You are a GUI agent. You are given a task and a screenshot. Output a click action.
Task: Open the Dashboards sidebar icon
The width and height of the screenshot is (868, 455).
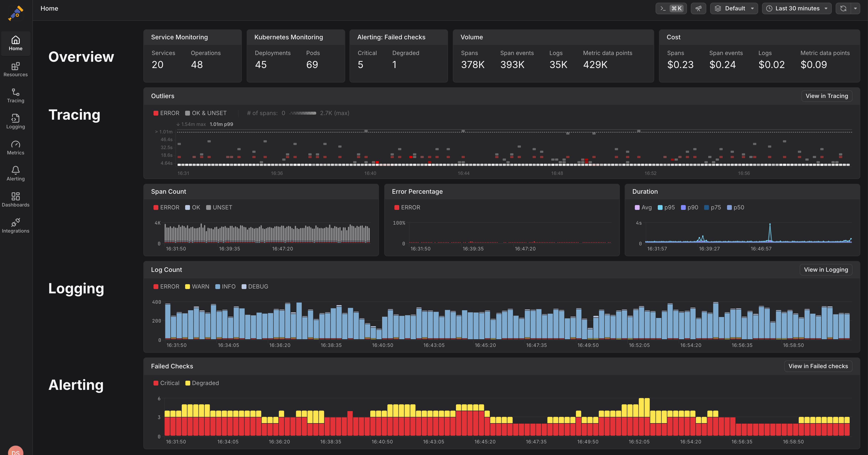(15, 200)
